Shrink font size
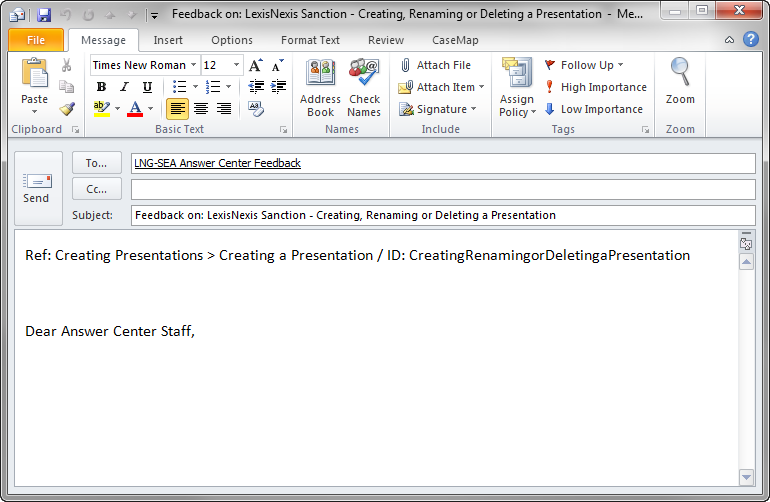The image size is (770, 502). click(x=278, y=65)
